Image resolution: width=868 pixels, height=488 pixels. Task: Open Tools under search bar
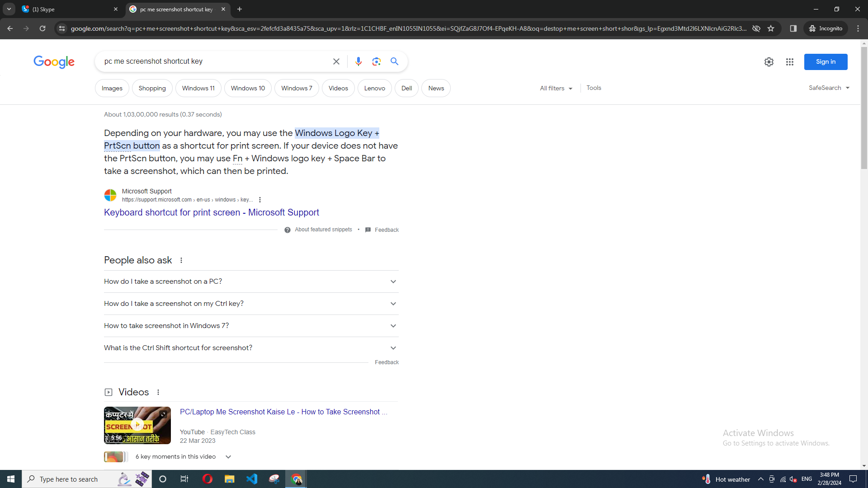(594, 88)
